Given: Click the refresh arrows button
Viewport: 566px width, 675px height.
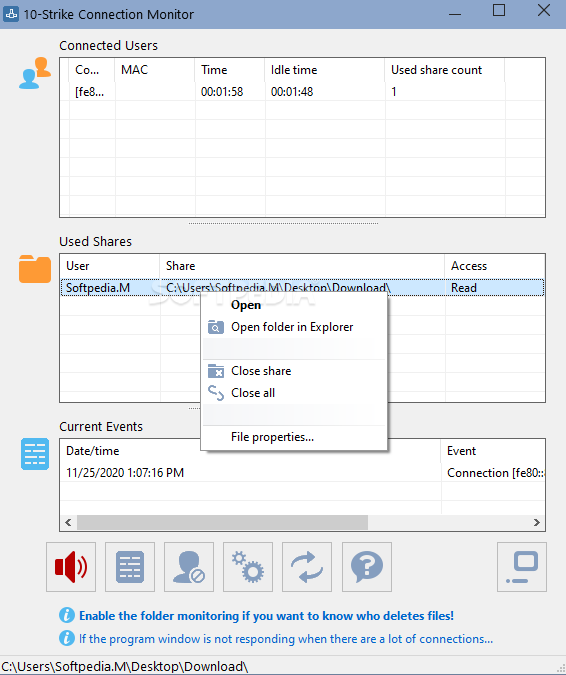Looking at the screenshot, I should pos(307,567).
